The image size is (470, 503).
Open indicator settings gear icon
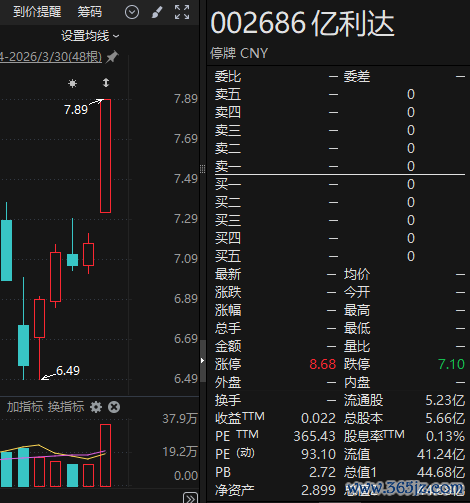[96, 407]
